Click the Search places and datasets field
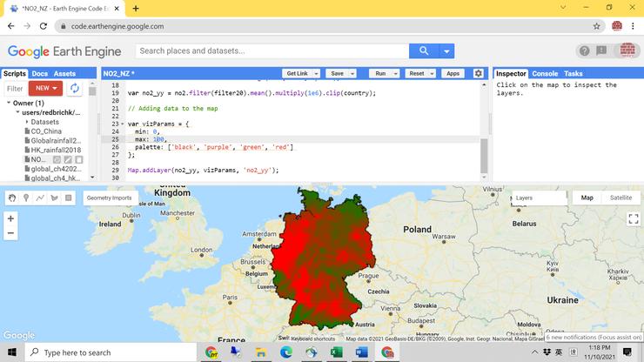The height and width of the screenshot is (362, 644). 273,51
